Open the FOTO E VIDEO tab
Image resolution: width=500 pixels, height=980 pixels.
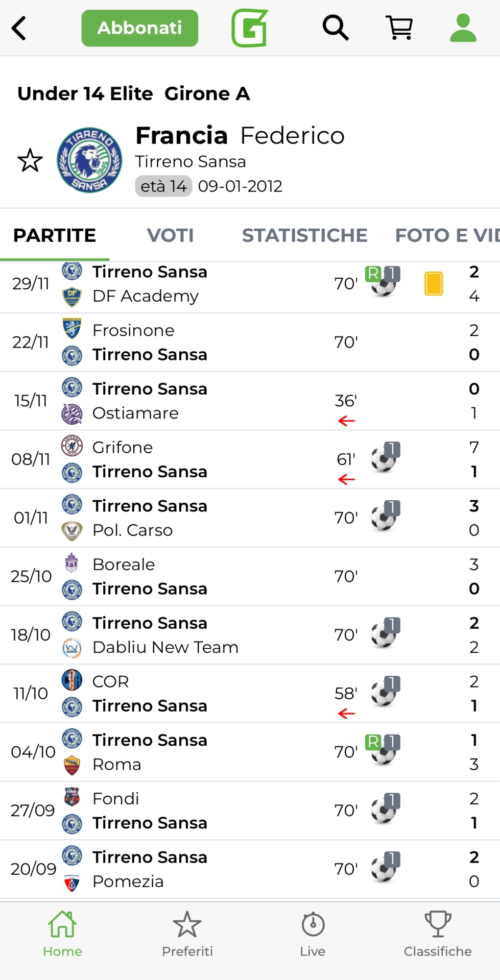coord(446,235)
